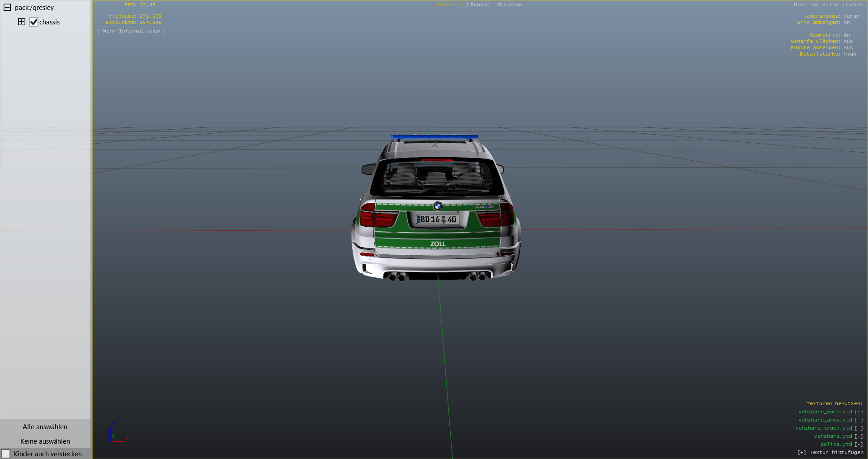The image size is (868, 459).
Task: Remove the vehshare_army.ytd texture with [-]
Action: (859, 420)
